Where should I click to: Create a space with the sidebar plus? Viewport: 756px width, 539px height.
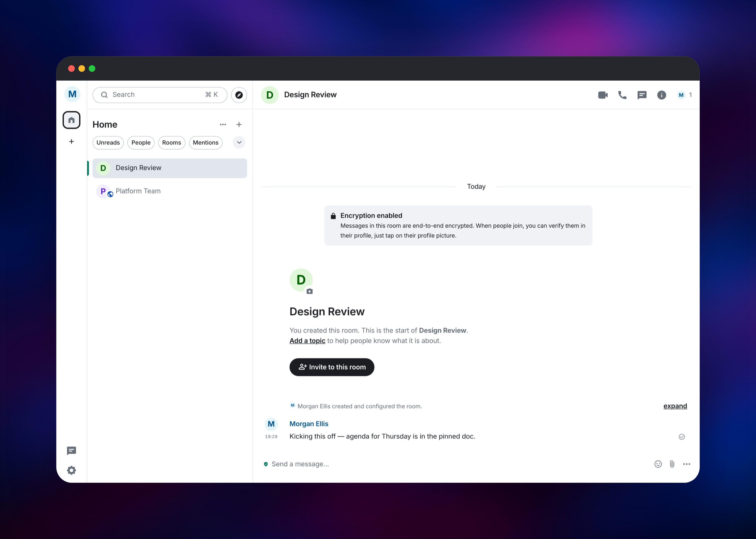pos(71,142)
